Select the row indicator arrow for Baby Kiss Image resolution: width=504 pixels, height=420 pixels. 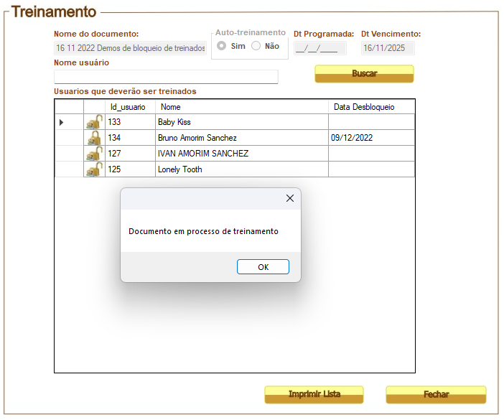tap(62, 122)
